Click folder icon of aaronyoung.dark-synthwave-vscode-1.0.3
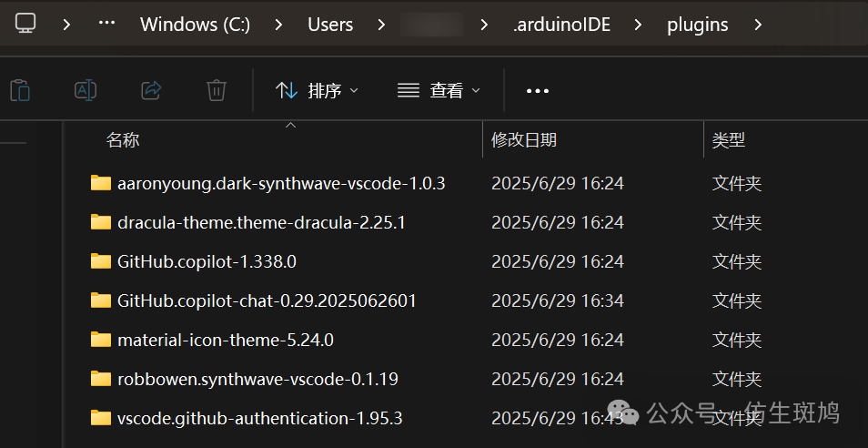The width and height of the screenshot is (868, 448). click(x=101, y=183)
